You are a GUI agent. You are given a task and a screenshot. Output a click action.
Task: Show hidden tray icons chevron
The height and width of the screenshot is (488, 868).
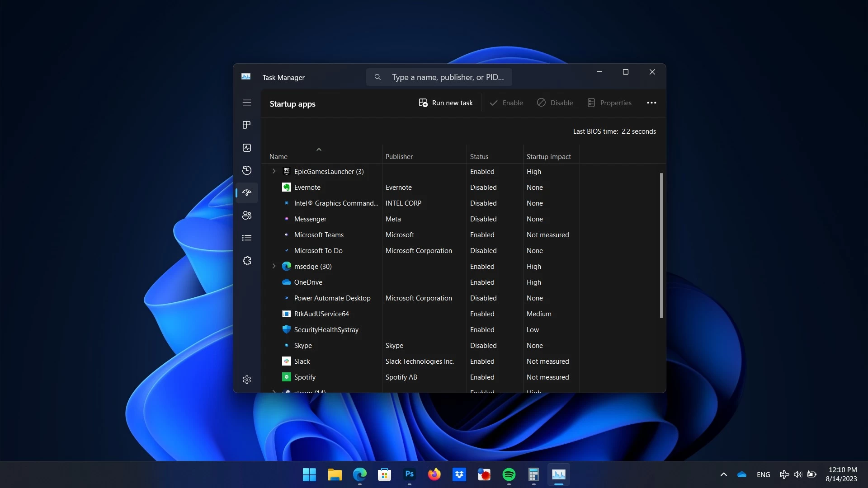pyautogui.click(x=724, y=474)
